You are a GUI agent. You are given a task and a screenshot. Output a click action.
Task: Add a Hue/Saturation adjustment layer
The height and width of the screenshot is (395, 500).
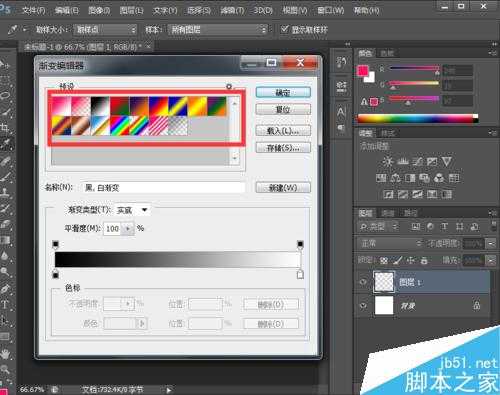(381, 178)
